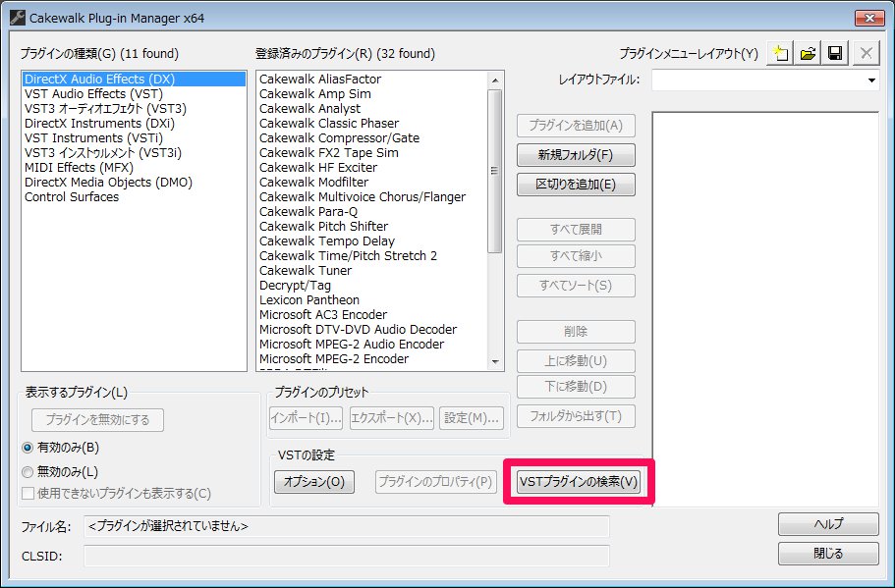Select Cakewalk Analyst plug-in
The image size is (895, 588).
click(x=372, y=109)
